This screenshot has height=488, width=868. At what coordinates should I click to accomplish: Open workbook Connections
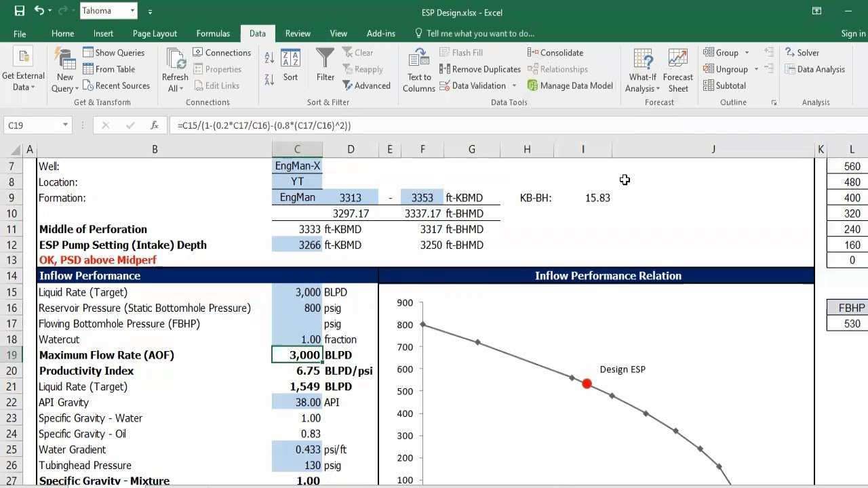pyautogui.click(x=222, y=53)
